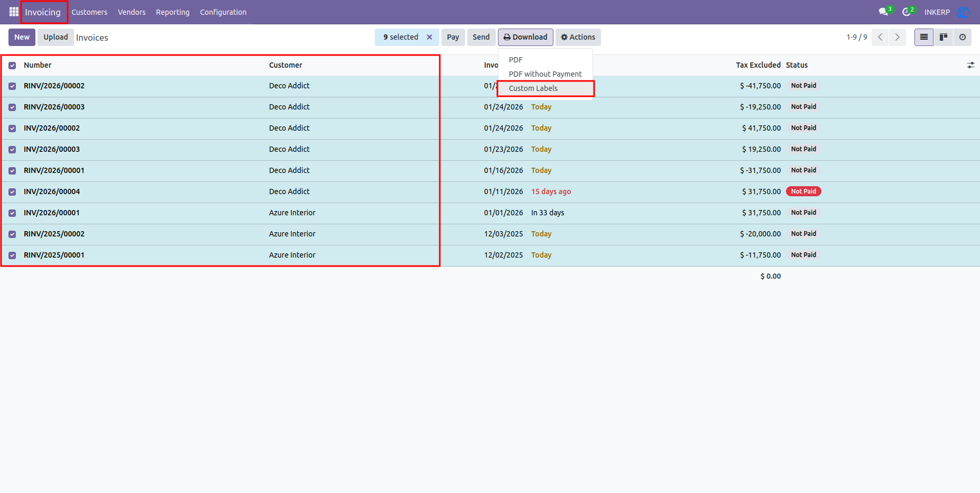Uncheck invoice RINV/2025/00002 row
The image size is (980, 493).
12,234
